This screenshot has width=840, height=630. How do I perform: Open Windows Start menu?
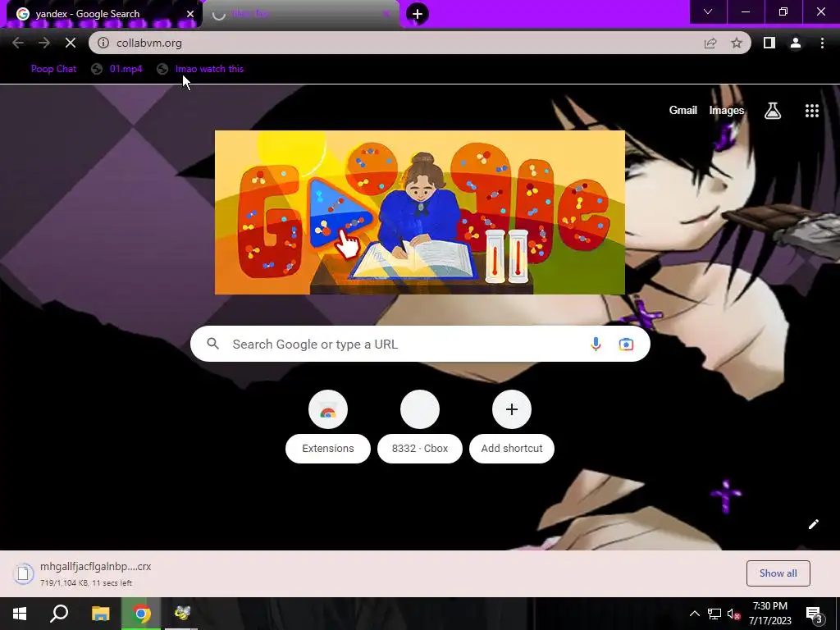pyautogui.click(x=20, y=614)
